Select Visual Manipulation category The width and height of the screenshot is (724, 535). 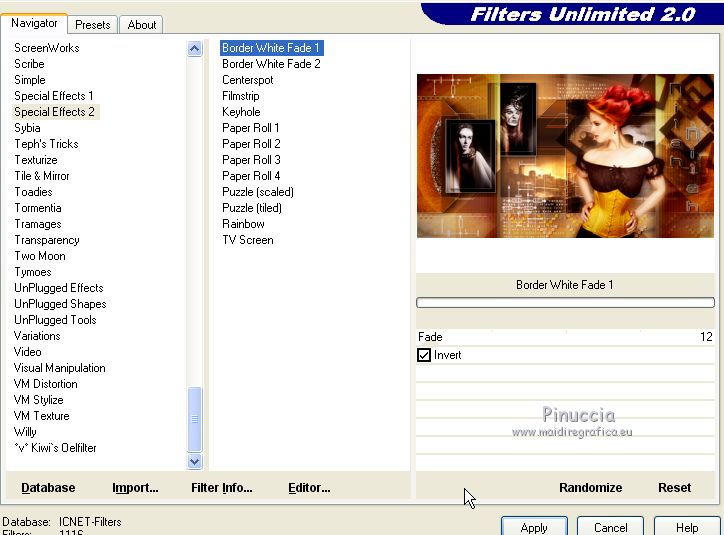point(60,368)
